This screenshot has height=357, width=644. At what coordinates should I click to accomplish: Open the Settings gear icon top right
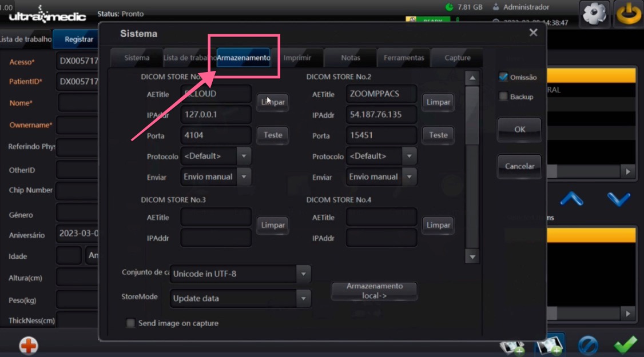pos(593,13)
